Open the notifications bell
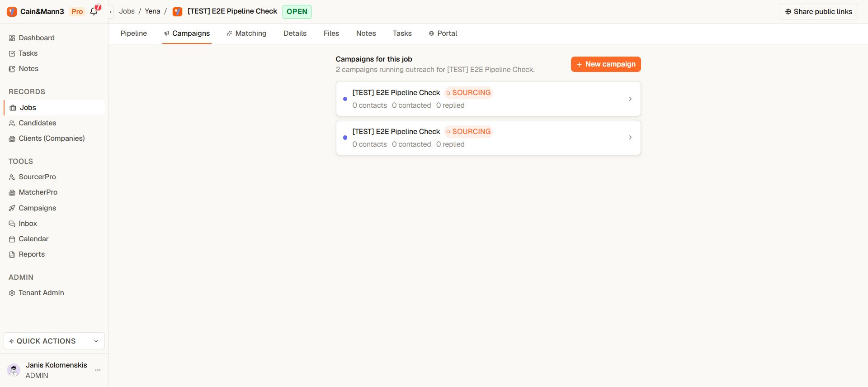868x387 pixels. 94,11
